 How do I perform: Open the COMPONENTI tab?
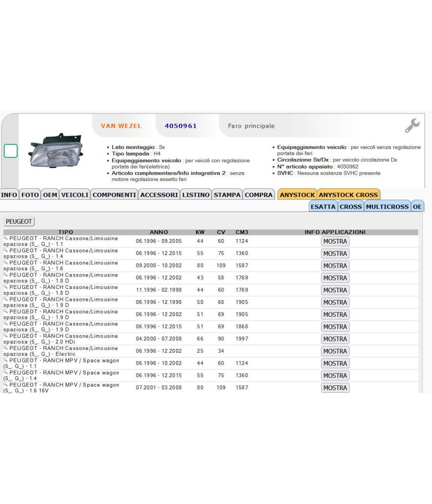click(114, 195)
